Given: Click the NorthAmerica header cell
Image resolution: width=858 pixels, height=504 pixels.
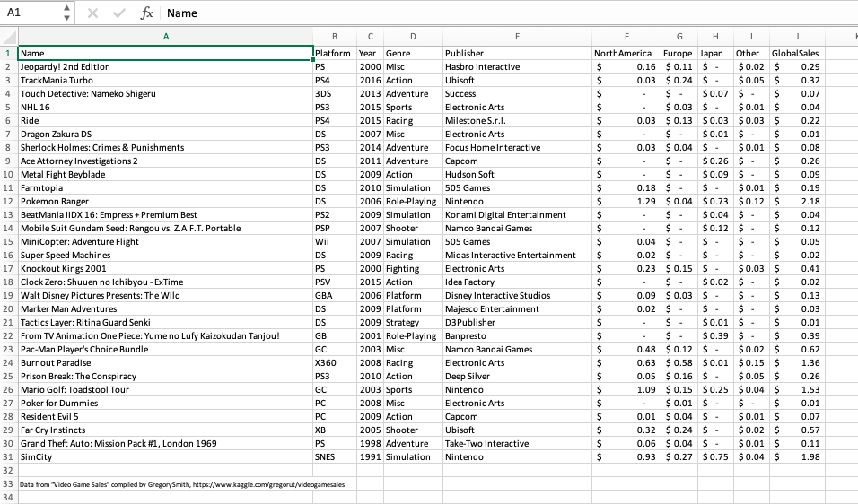Looking at the screenshot, I should tap(626, 54).
